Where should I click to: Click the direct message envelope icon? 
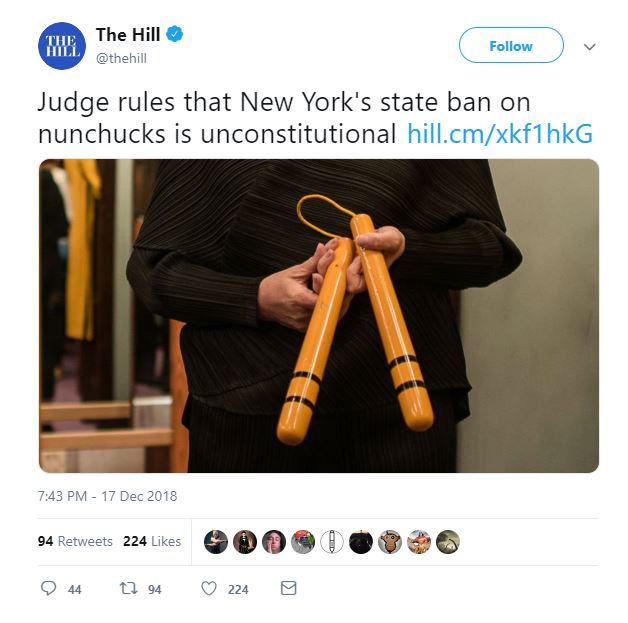tap(288, 588)
